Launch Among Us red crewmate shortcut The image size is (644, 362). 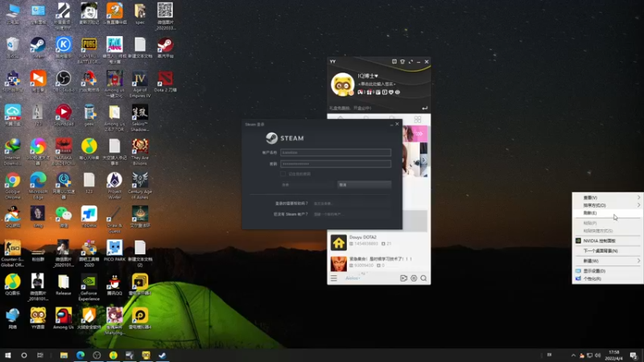[64, 319]
